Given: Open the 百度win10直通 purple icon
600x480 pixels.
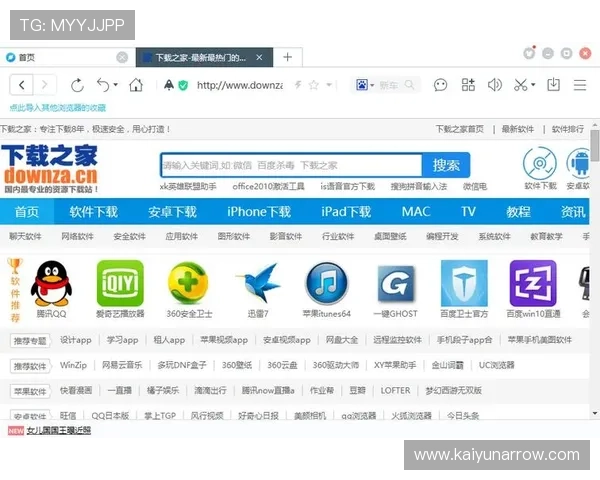Looking at the screenshot, I should (533, 283).
